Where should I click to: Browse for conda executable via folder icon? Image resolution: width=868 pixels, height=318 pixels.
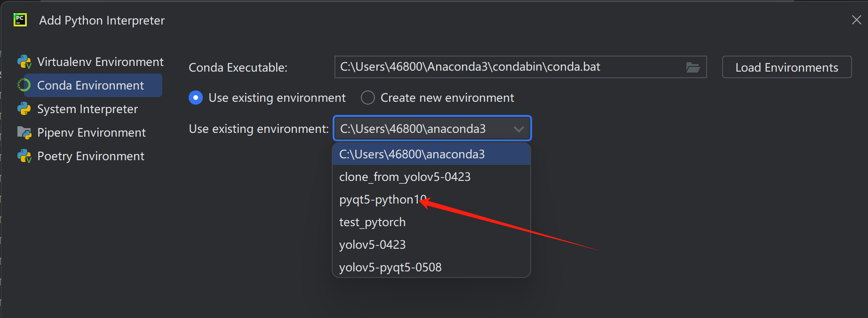pyautogui.click(x=693, y=67)
